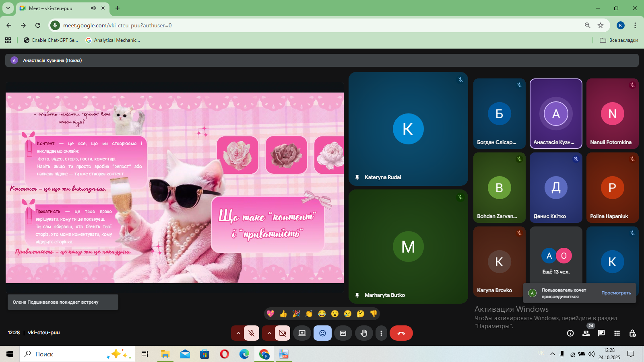Open the activities grid icon
The image size is (644, 362).
[x=617, y=333]
